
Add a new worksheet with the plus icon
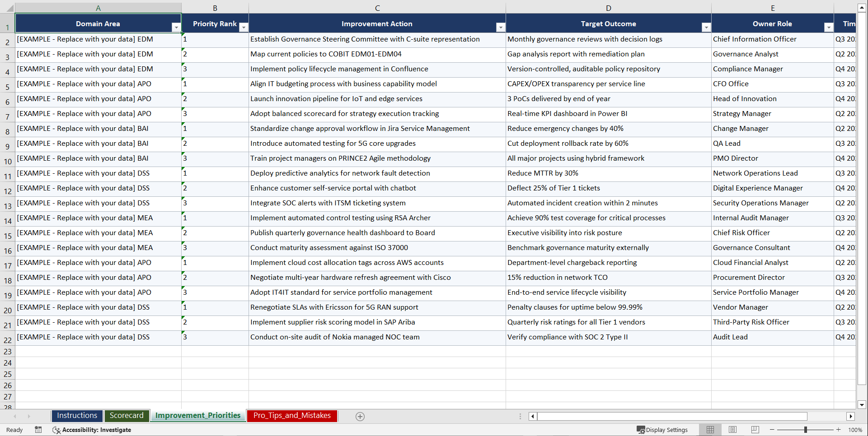[x=360, y=417]
